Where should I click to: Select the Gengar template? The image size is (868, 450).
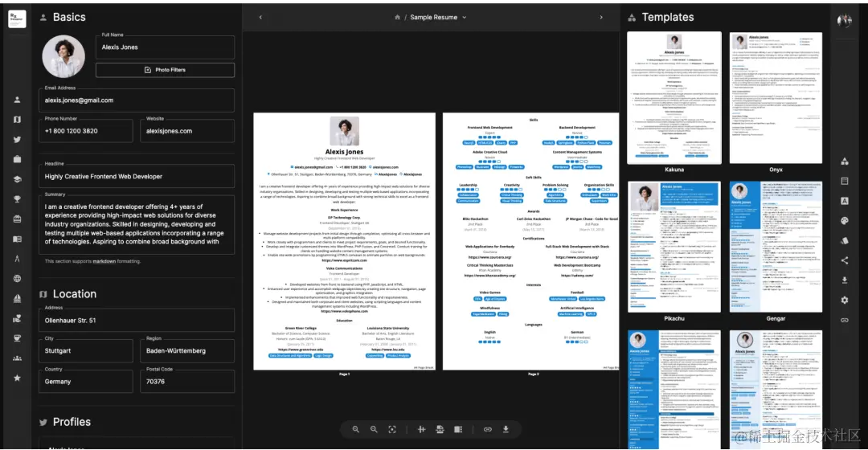tap(776, 247)
